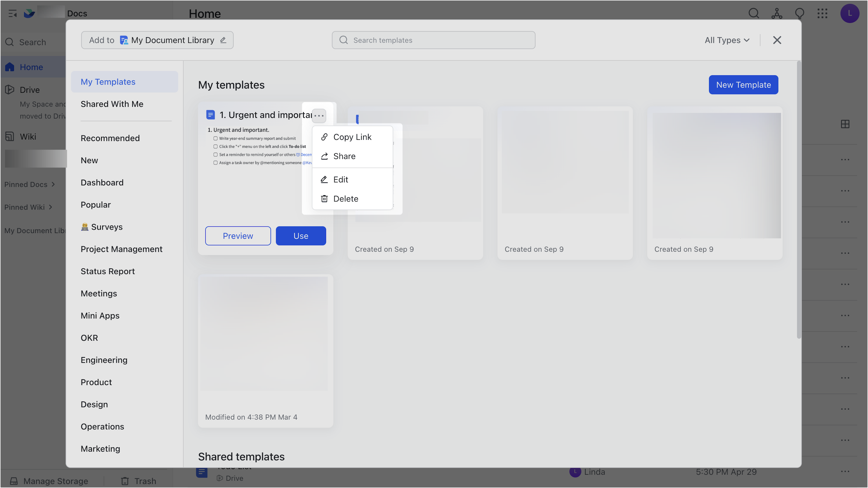Click the Wiki icon in the left sidebar

[x=10, y=137]
